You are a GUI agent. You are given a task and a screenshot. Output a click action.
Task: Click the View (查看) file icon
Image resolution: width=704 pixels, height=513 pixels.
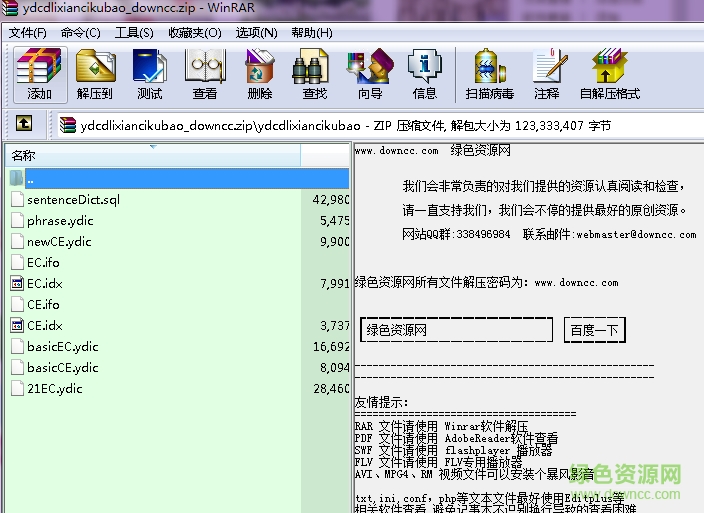205,74
